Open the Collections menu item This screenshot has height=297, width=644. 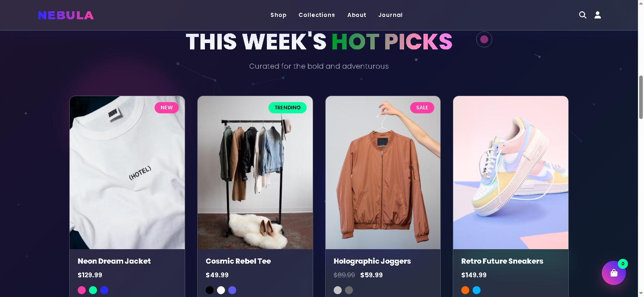(x=317, y=15)
